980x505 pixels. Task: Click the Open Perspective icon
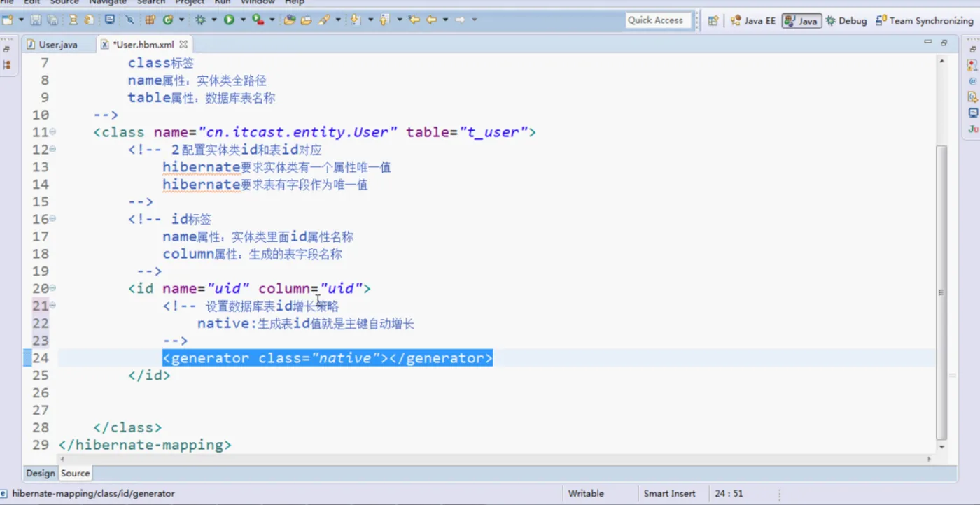(713, 21)
